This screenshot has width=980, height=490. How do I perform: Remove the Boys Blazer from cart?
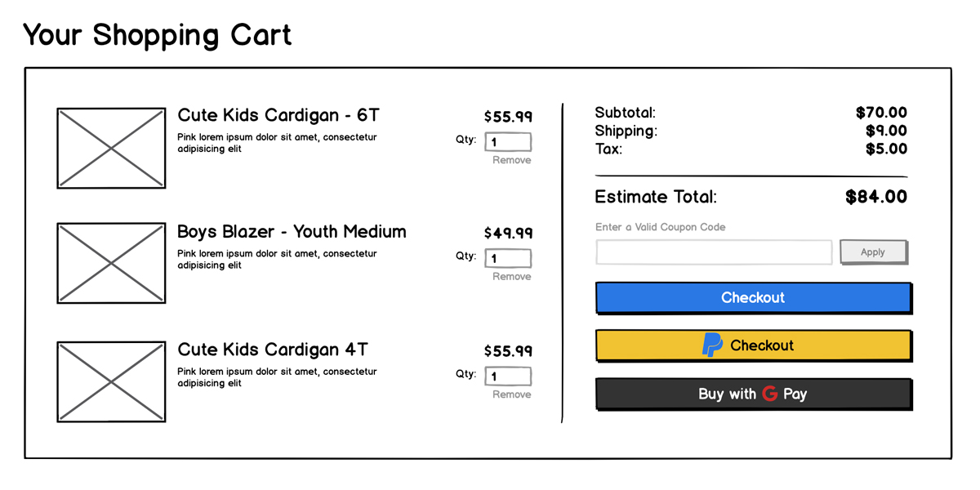point(511,277)
